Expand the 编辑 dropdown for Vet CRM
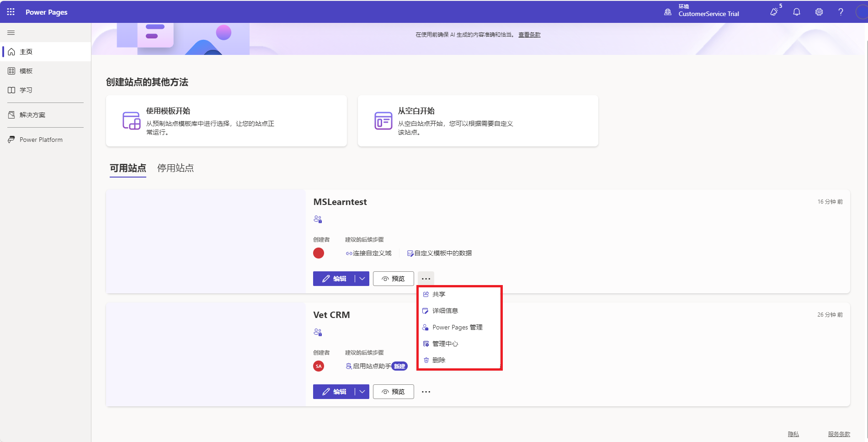Viewport: 868px width, 442px height. point(362,392)
